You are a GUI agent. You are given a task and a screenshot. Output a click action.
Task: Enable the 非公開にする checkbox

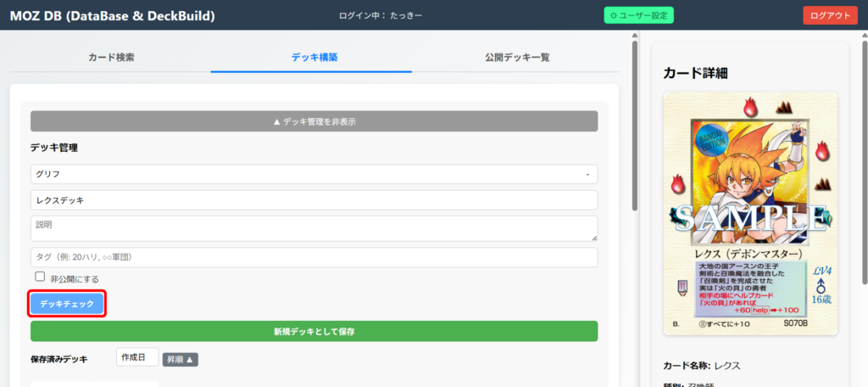(x=40, y=278)
